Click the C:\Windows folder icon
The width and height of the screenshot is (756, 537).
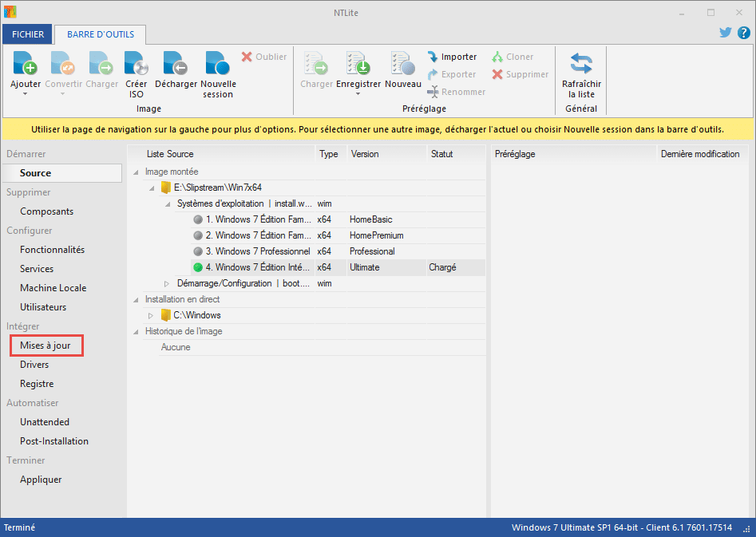coord(165,315)
